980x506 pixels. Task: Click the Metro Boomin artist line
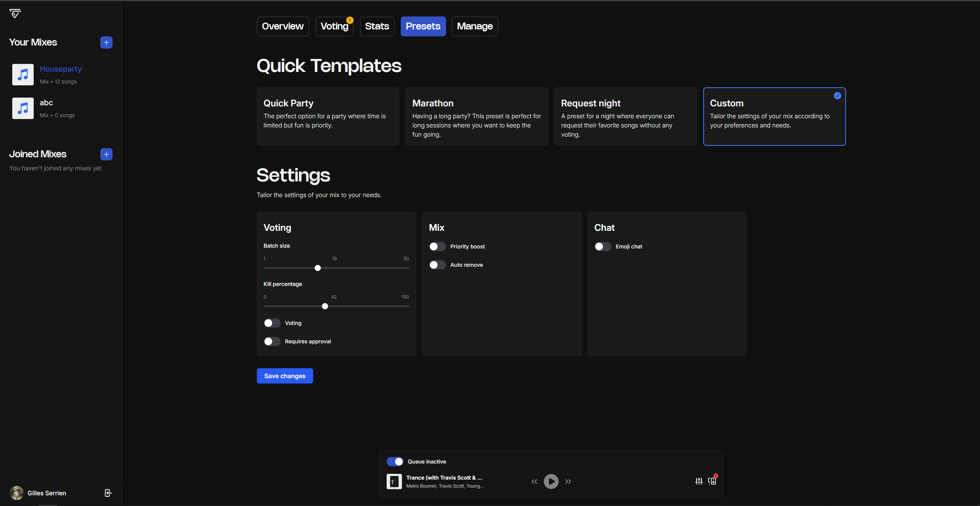click(x=445, y=486)
